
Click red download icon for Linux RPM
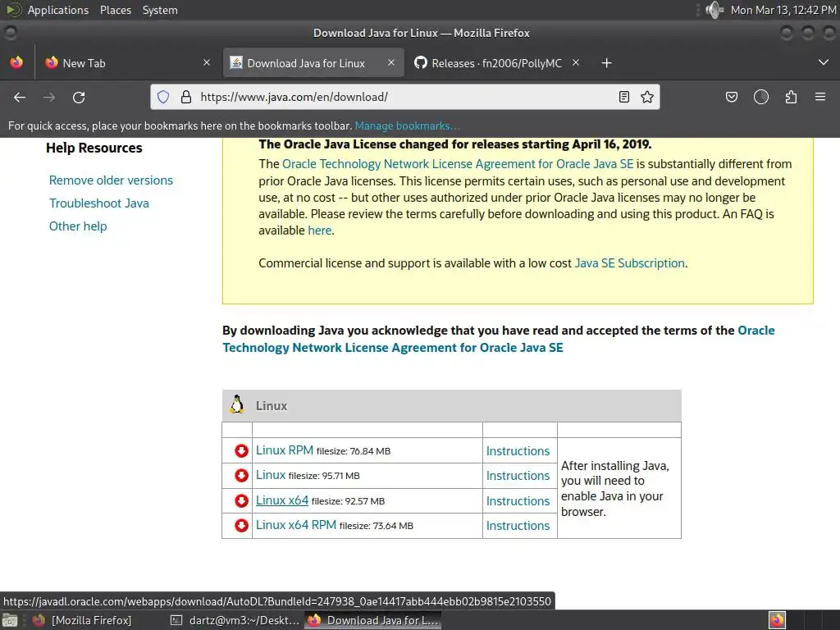pos(242,450)
